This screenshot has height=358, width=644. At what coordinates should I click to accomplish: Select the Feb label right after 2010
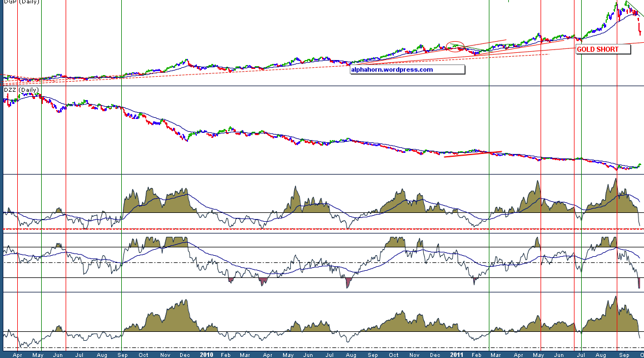tap(225, 355)
